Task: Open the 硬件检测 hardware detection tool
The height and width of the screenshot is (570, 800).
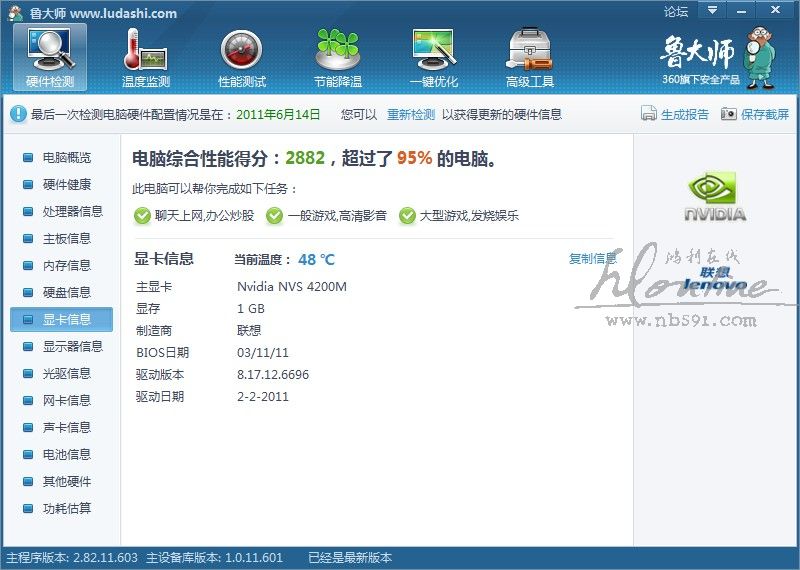Action: pos(50,57)
